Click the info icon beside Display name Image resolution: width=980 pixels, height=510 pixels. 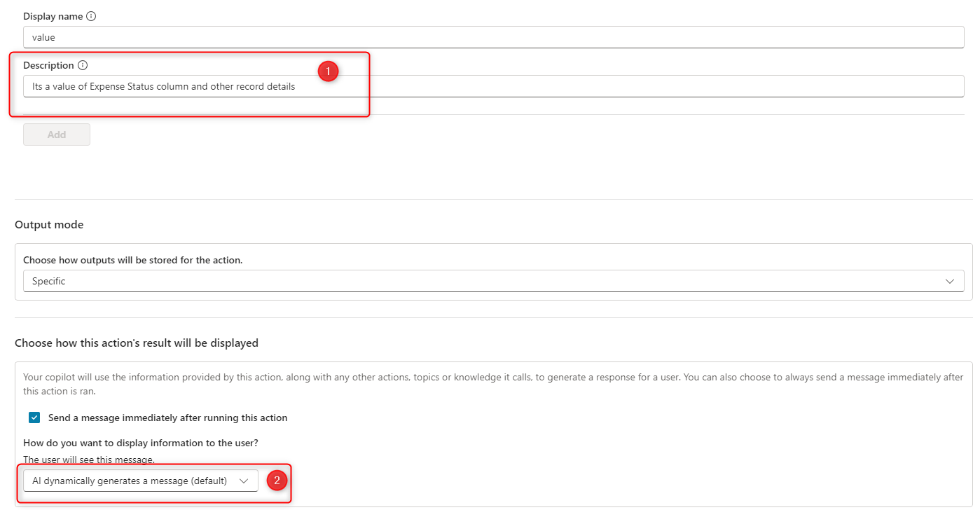pos(91,16)
